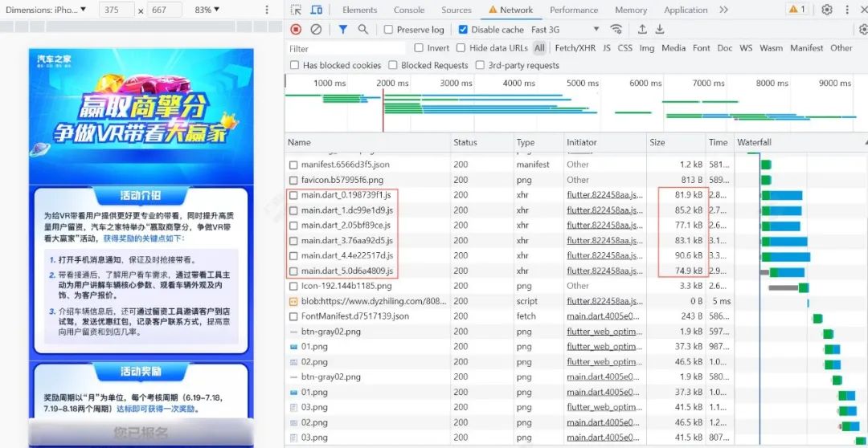Image resolution: width=868 pixels, height=448 pixels.
Task: Click the timeline overview at 5000 ms
Action: click(583, 83)
